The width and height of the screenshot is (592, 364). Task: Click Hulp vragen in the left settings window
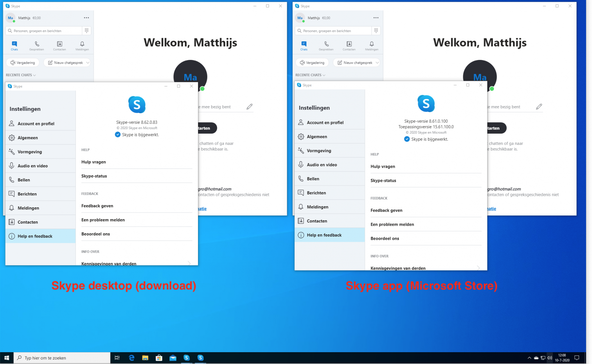click(x=94, y=162)
